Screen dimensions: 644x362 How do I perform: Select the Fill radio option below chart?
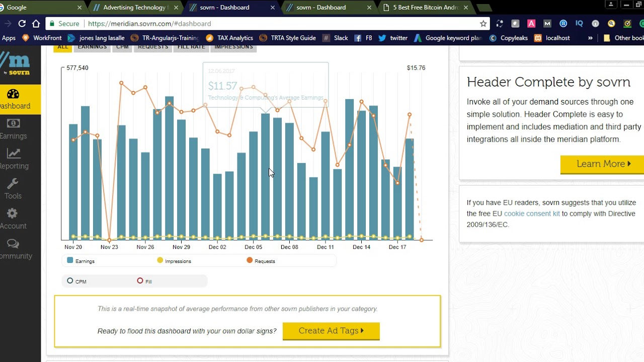tap(140, 281)
